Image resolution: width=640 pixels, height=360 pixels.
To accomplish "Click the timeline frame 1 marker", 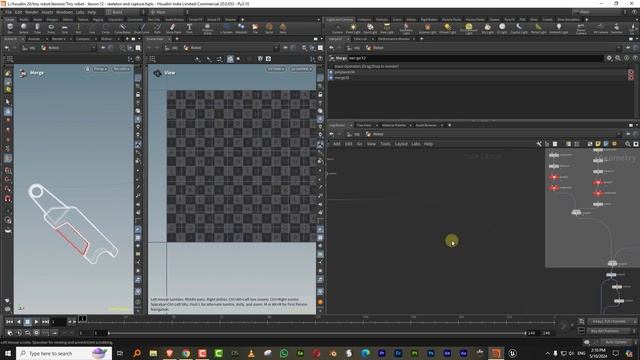I will (82, 318).
